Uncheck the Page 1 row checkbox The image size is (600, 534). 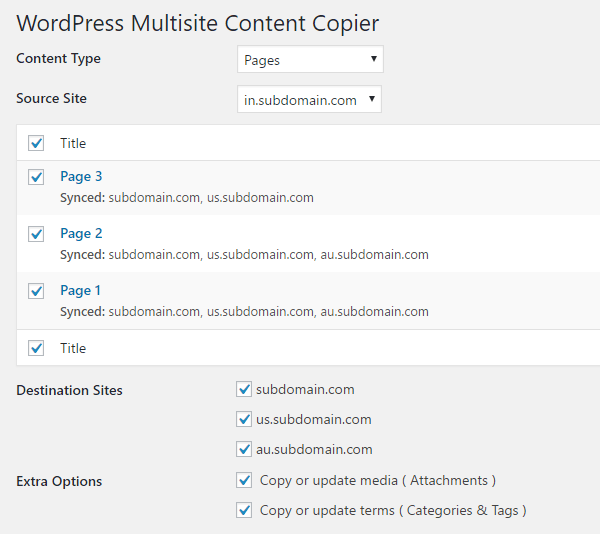click(36, 291)
